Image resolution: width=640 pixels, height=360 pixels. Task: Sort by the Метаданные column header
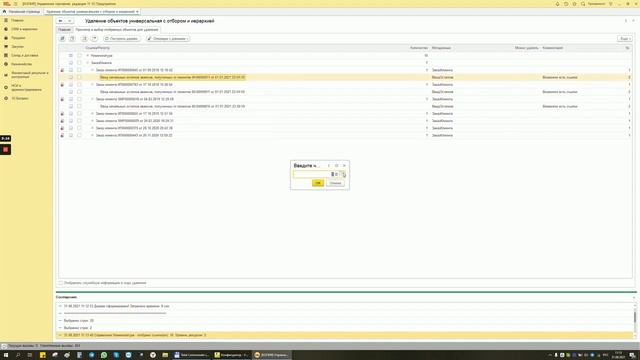pos(442,48)
